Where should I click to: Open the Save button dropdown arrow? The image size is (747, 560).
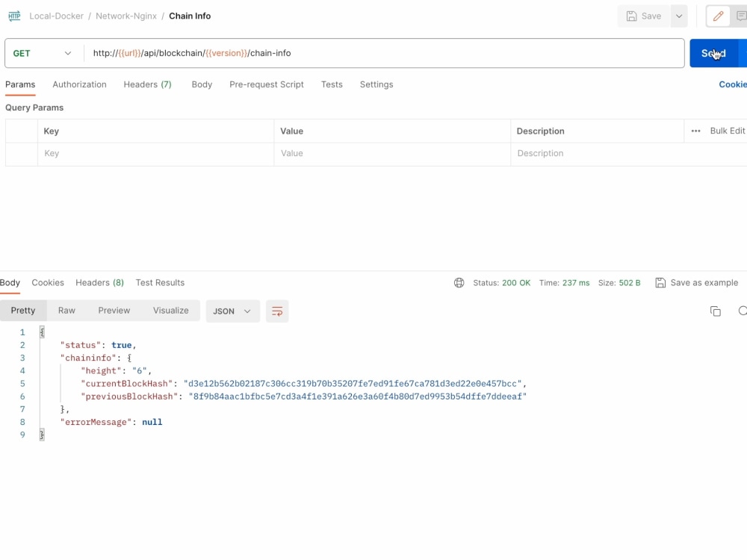pyautogui.click(x=678, y=16)
